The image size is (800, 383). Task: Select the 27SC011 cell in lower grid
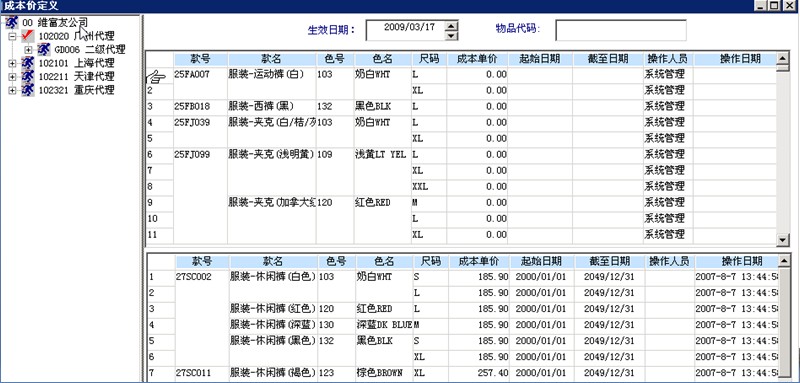203,373
